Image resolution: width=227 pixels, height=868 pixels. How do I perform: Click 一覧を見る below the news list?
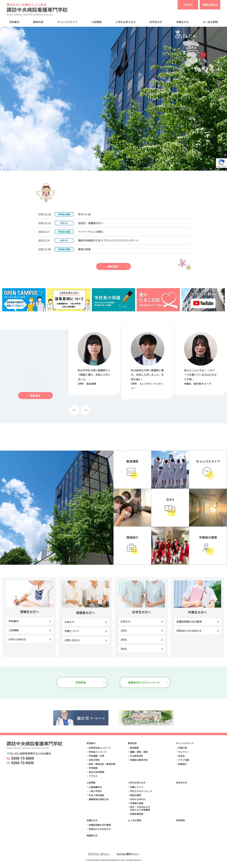pyautogui.click(x=113, y=266)
